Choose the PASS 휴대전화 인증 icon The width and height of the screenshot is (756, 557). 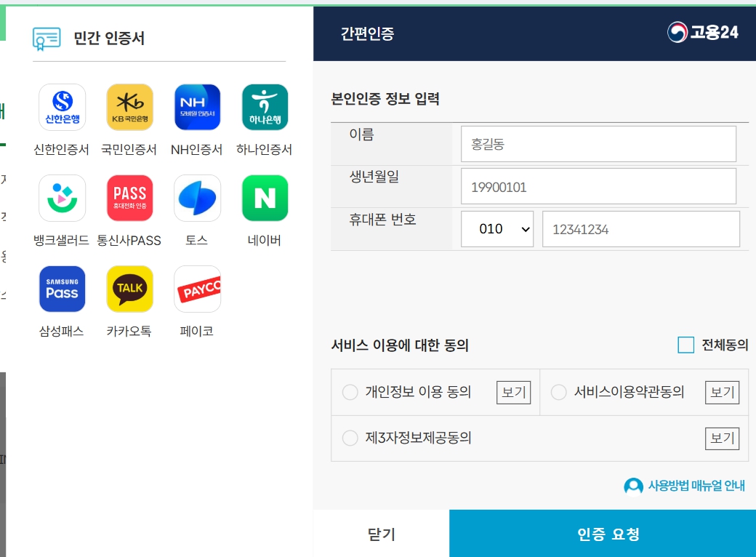[129, 199]
